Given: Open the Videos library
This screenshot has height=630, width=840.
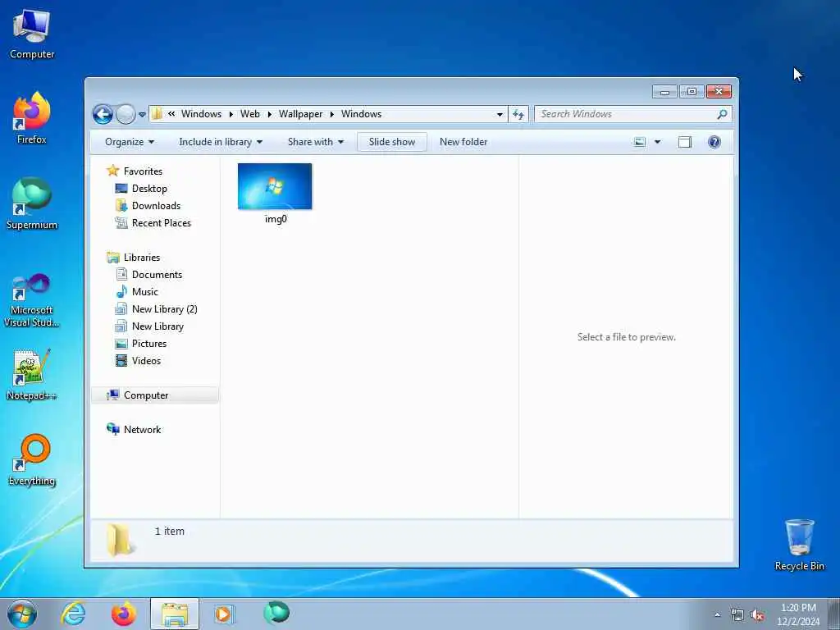Looking at the screenshot, I should coord(146,361).
